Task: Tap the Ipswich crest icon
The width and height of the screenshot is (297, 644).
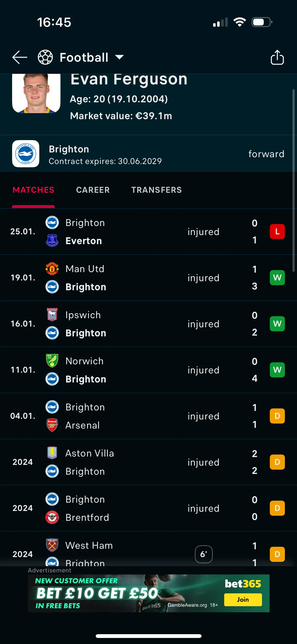Action: click(x=52, y=315)
